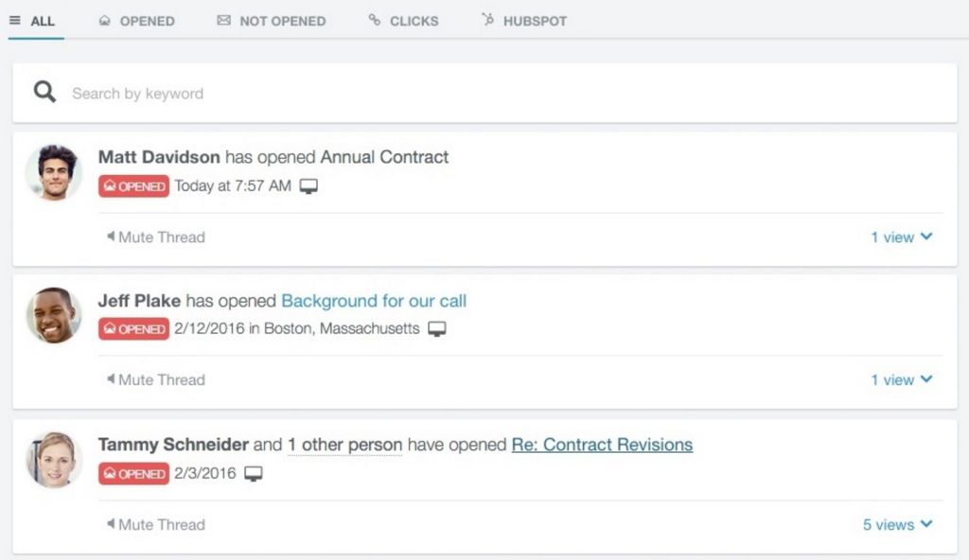Click red OPENED badge on Matt Davidson entry
Image resolution: width=969 pixels, height=560 pixels.
(x=133, y=186)
